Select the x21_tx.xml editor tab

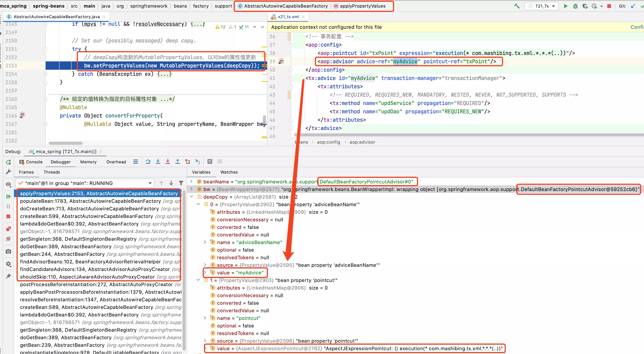click(288, 17)
